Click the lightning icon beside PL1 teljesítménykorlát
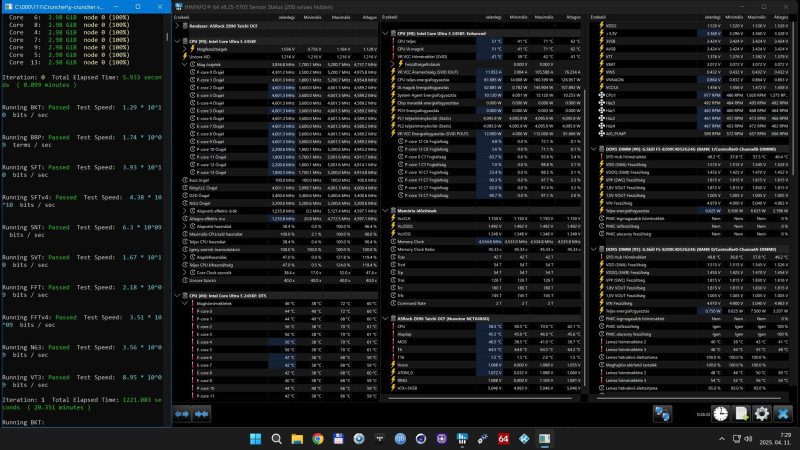800x450 pixels. [x=393, y=118]
